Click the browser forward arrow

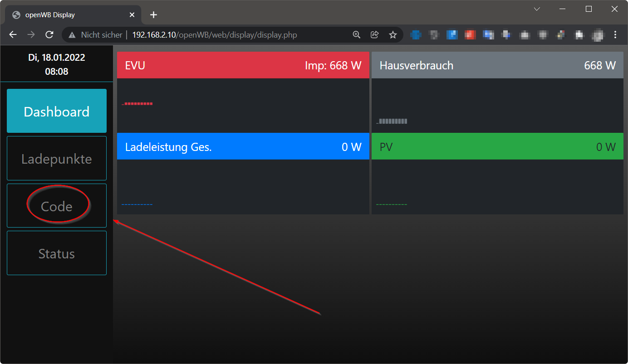coord(31,35)
